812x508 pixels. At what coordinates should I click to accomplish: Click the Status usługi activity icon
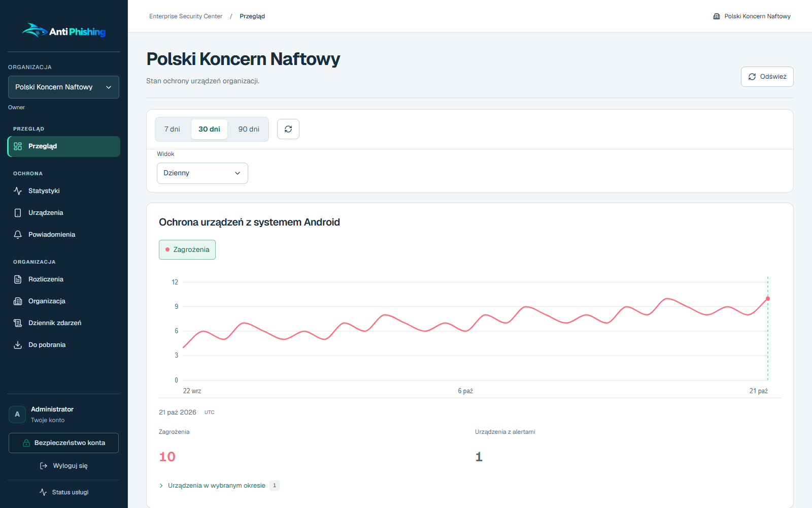[43, 492]
